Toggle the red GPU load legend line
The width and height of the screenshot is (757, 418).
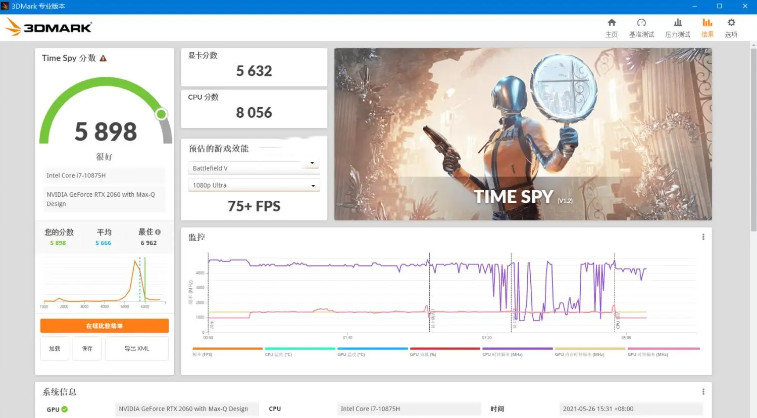(x=445, y=348)
